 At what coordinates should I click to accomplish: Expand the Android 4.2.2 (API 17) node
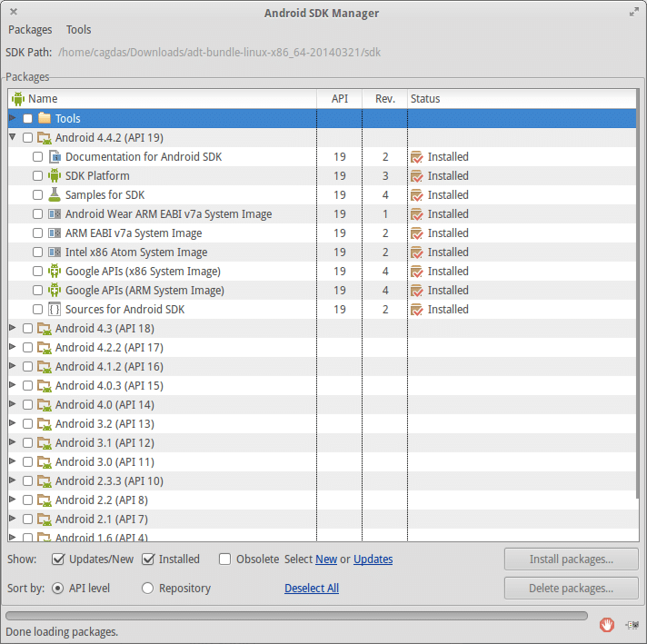pyautogui.click(x=13, y=347)
